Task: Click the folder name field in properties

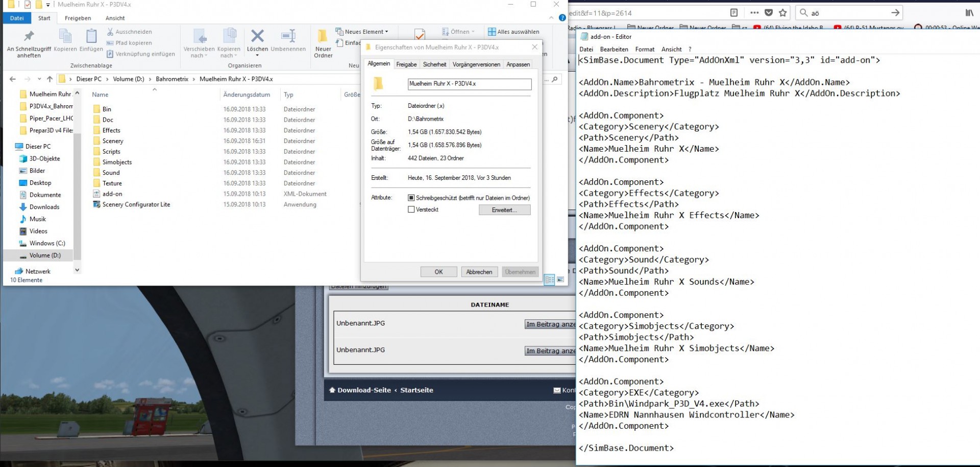Action: pos(469,84)
